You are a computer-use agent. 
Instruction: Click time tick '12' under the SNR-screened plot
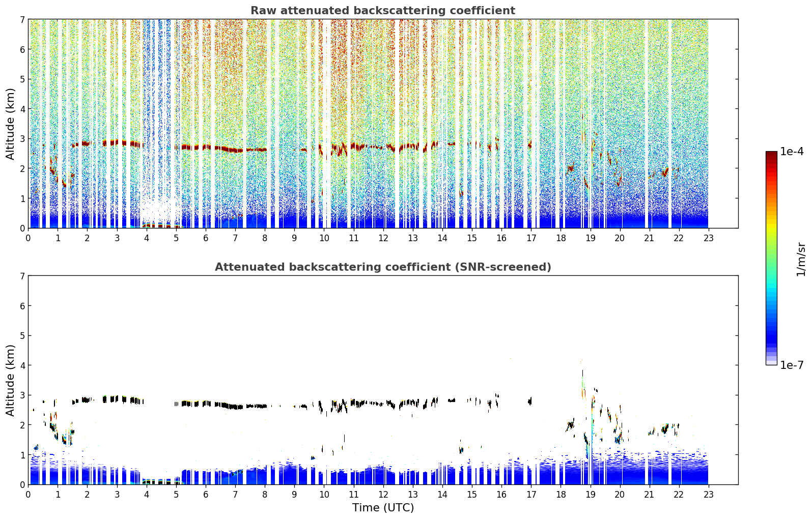point(383,495)
